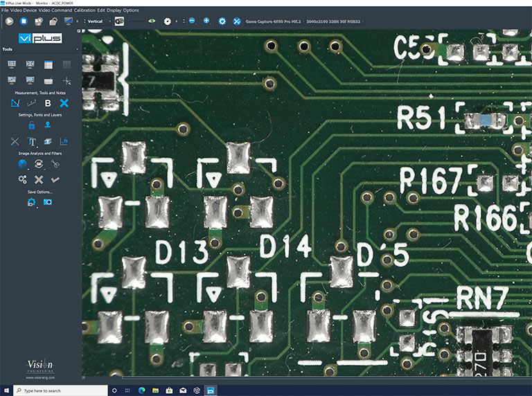Viewport: 532px width, 396px height.
Task: Click the bold B annotation icon
Action: [48, 103]
